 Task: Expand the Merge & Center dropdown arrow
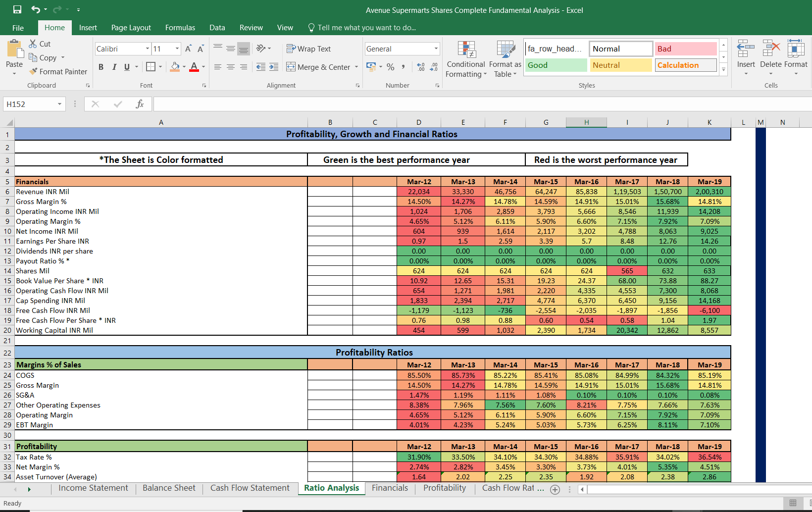pos(356,67)
